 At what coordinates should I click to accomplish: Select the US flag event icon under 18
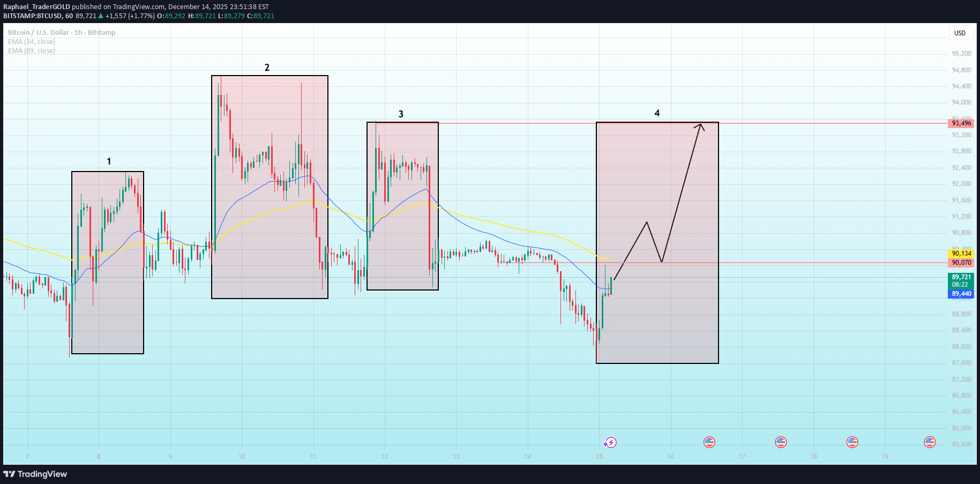[852, 442]
